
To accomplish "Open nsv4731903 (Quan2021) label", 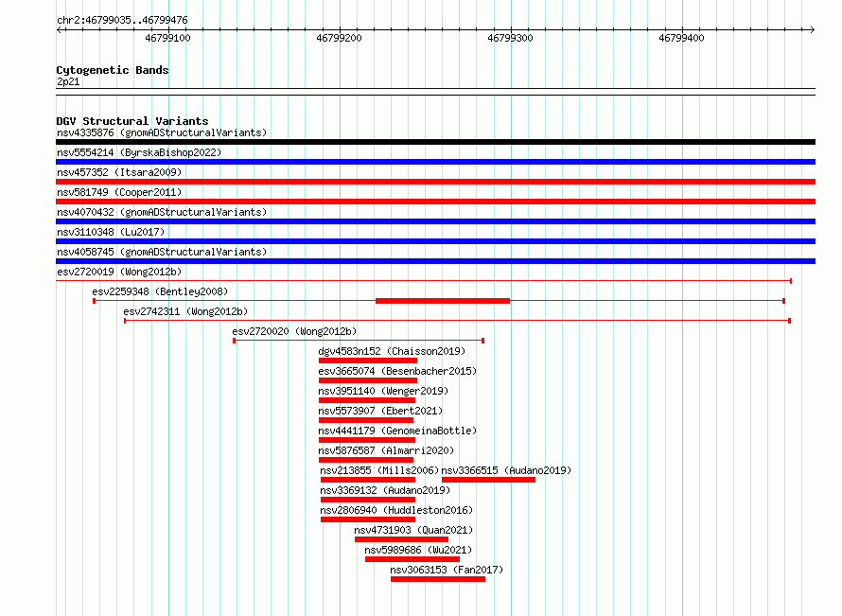I will tap(413, 530).
